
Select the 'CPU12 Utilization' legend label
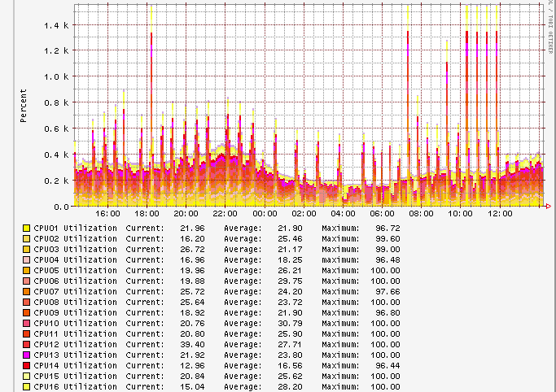(x=75, y=345)
